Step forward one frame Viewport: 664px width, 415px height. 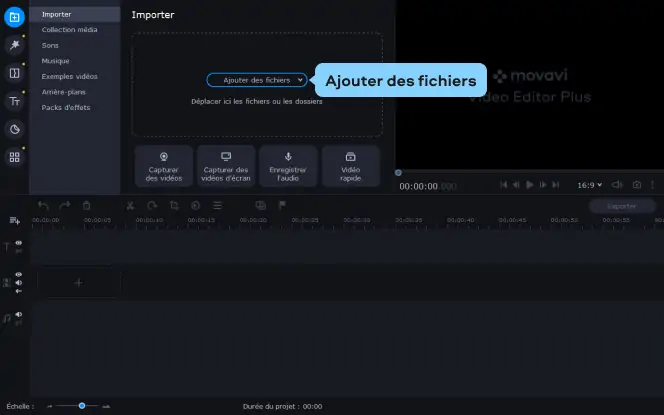pos(543,185)
